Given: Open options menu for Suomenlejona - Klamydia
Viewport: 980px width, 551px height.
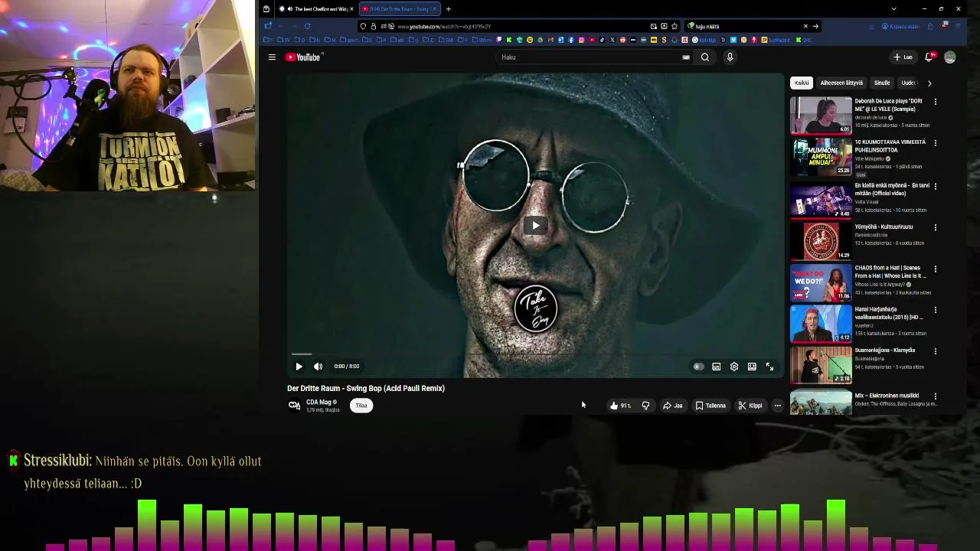Looking at the screenshot, I should coord(935,351).
